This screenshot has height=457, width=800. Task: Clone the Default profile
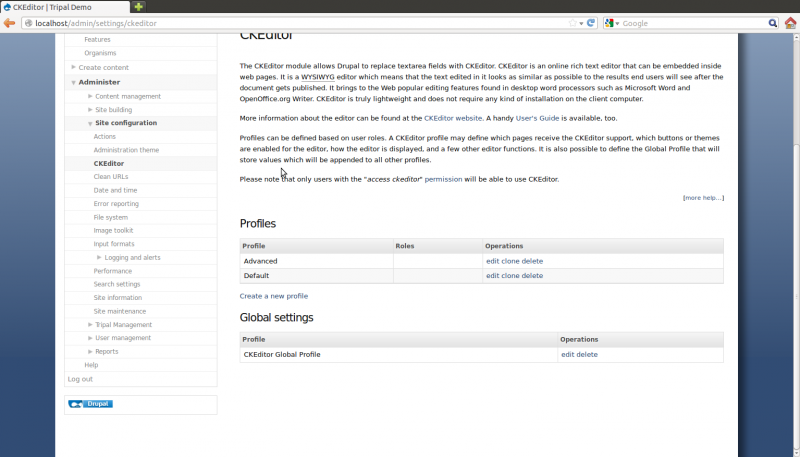(x=510, y=275)
